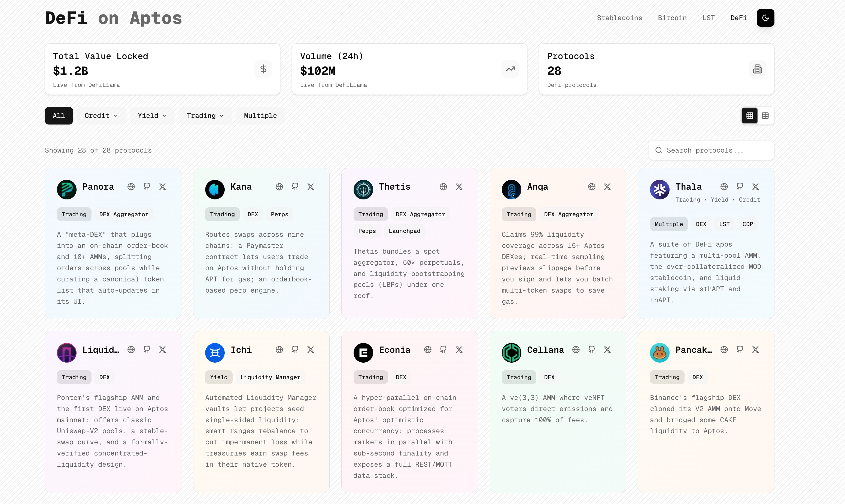Click the Liquidity Manager tag on Ichi
This screenshot has height=504, width=845.
(x=270, y=377)
